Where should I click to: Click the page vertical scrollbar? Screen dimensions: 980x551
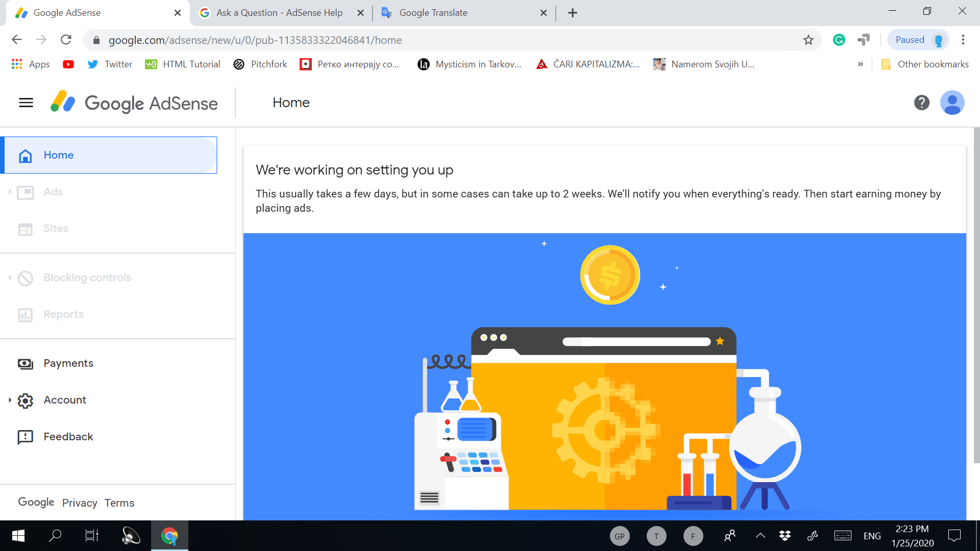pos(976,296)
